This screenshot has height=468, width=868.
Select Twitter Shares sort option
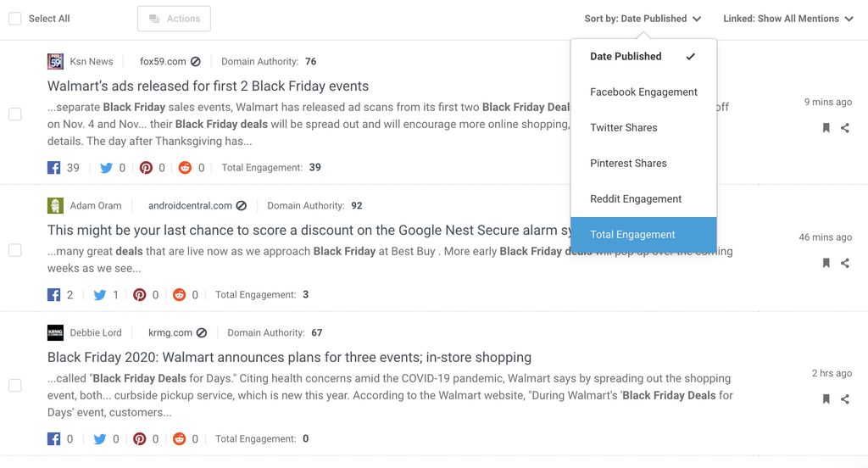click(624, 128)
